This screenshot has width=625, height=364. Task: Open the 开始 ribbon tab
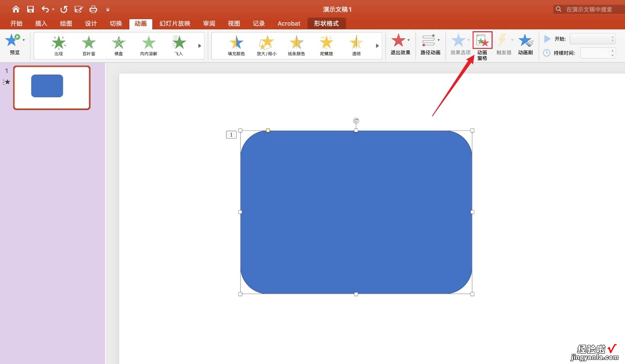tap(16, 23)
